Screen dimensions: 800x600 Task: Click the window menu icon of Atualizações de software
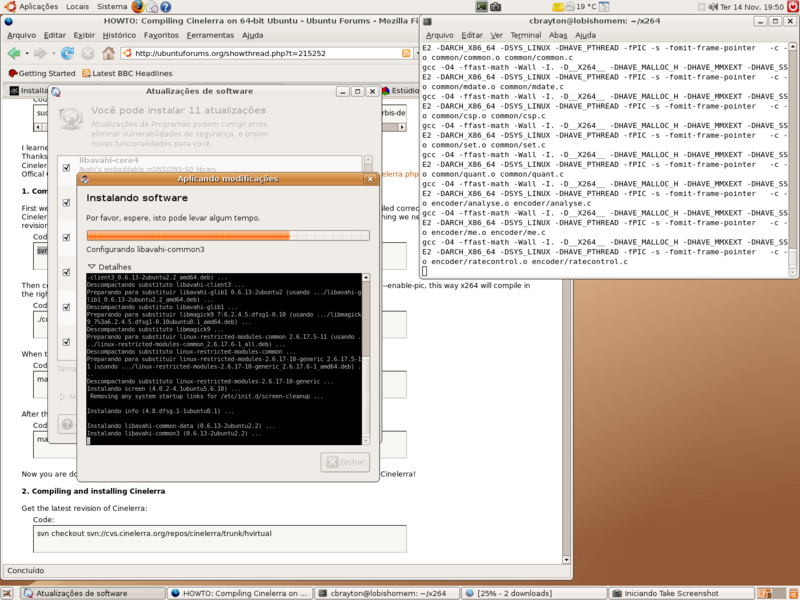[56, 92]
